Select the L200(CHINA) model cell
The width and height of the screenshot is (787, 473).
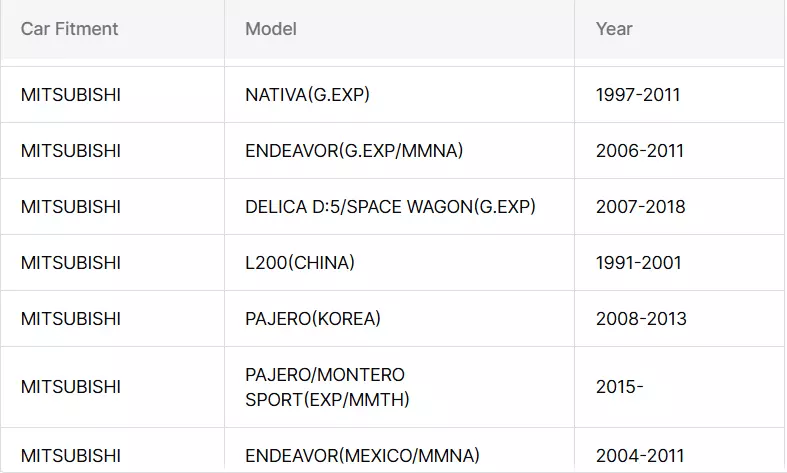pos(300,263)
